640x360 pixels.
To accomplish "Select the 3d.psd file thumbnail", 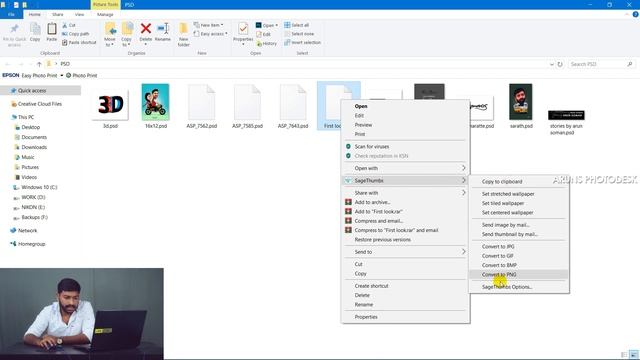I will (x=110, y=105).
